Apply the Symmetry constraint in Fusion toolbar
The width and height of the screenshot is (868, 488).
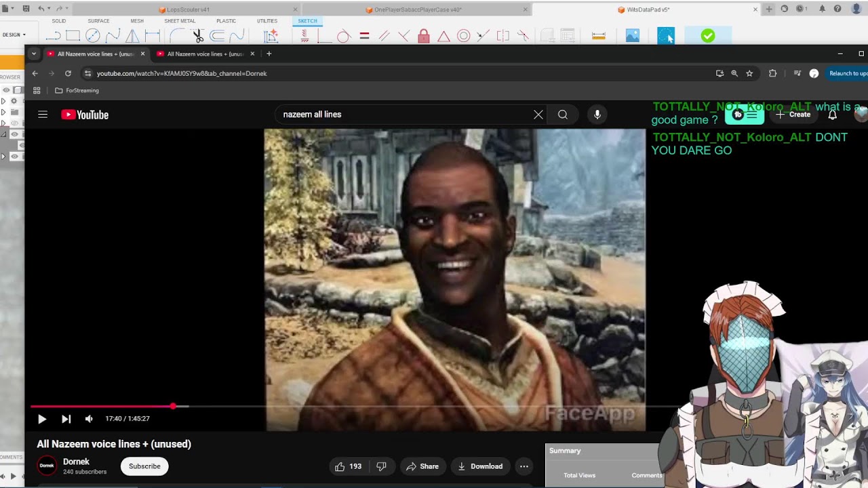503,36
